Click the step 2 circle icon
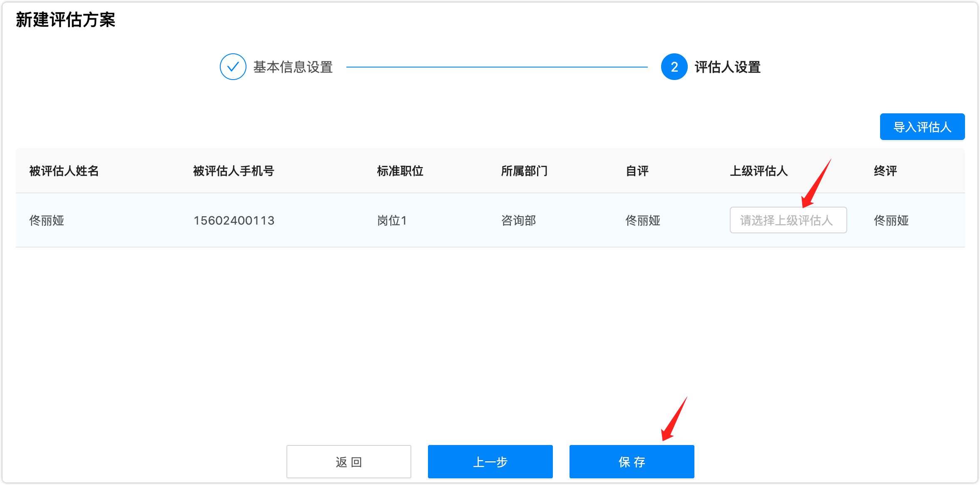Screen dimensions: 980x485 [x=674, y=67]
